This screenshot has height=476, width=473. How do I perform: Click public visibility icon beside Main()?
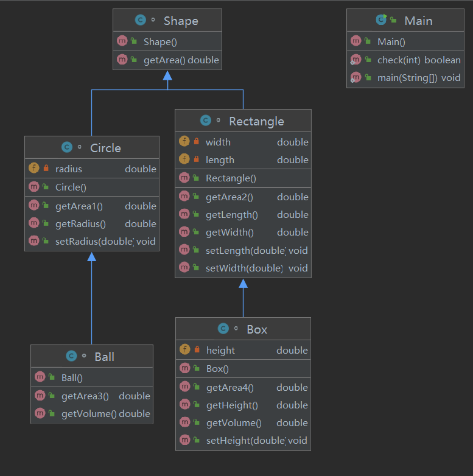coord(368,41)
